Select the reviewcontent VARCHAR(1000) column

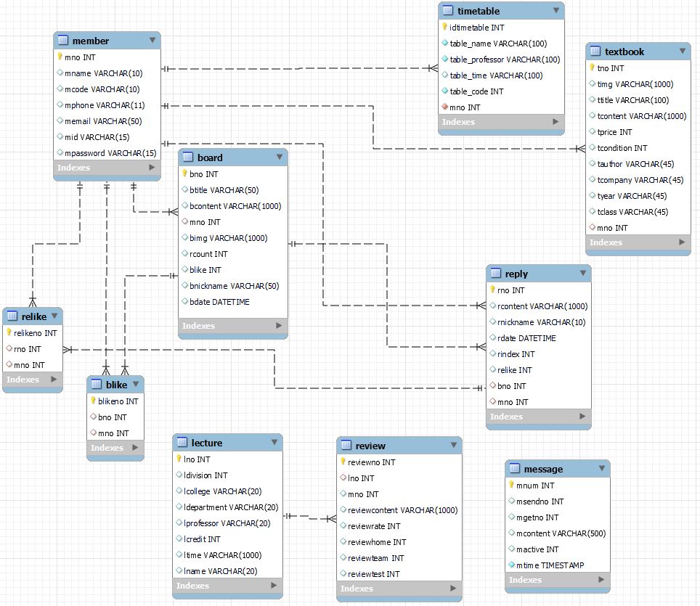[399, 510]
